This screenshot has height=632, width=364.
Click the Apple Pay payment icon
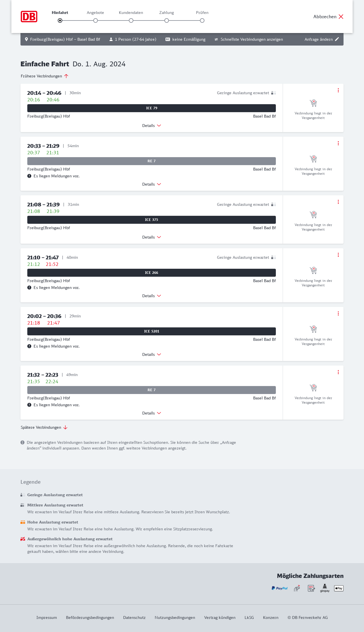point(339,588)
